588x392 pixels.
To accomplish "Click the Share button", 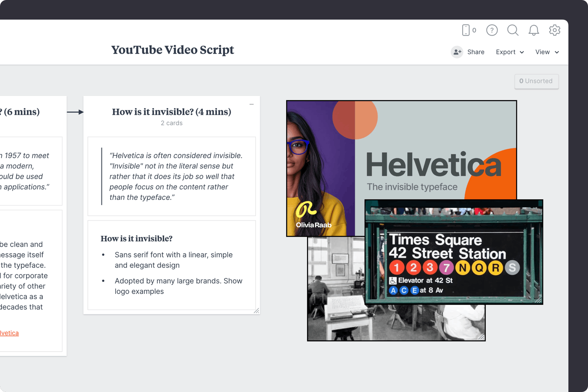I will (476, 52).
